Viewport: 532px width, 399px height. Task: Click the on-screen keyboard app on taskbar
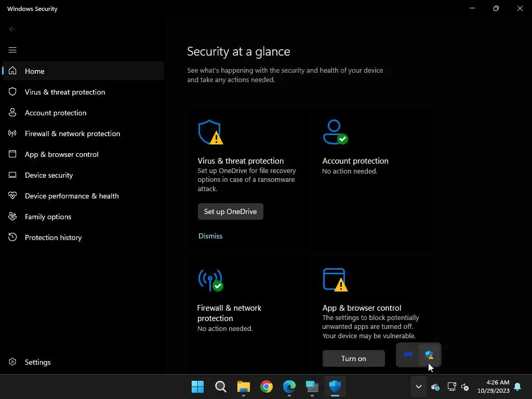[x=312, y=387]
